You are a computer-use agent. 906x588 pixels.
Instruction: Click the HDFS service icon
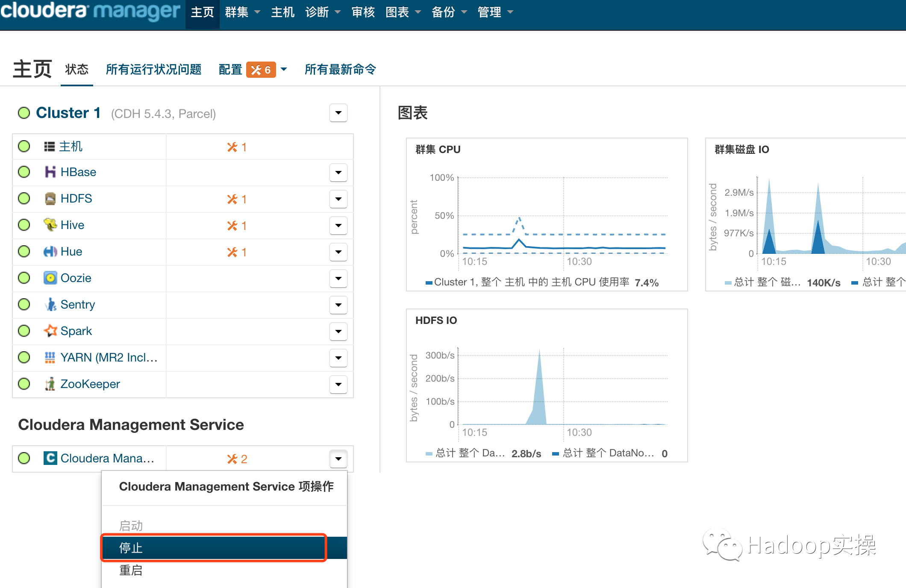[x=50, y=198]
